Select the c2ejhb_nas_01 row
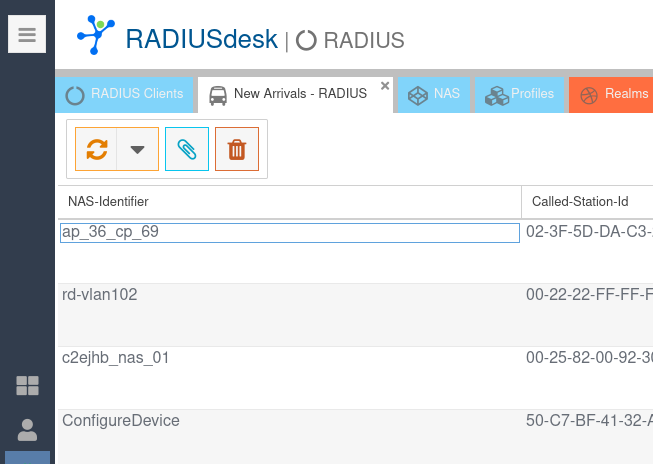The image size is (653, 464). click(289, 358)
